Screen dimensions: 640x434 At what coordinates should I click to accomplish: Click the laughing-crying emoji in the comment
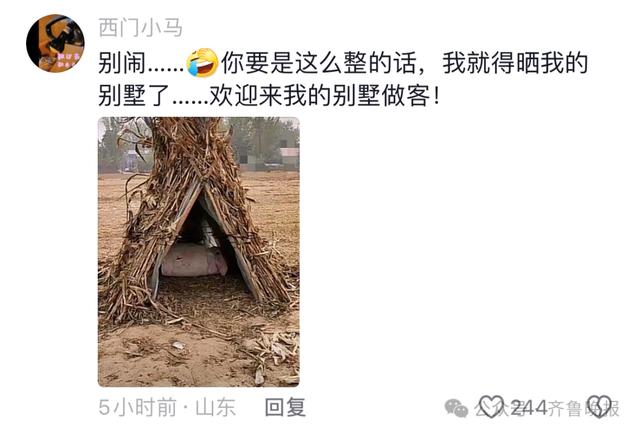[x=202, y=62]
